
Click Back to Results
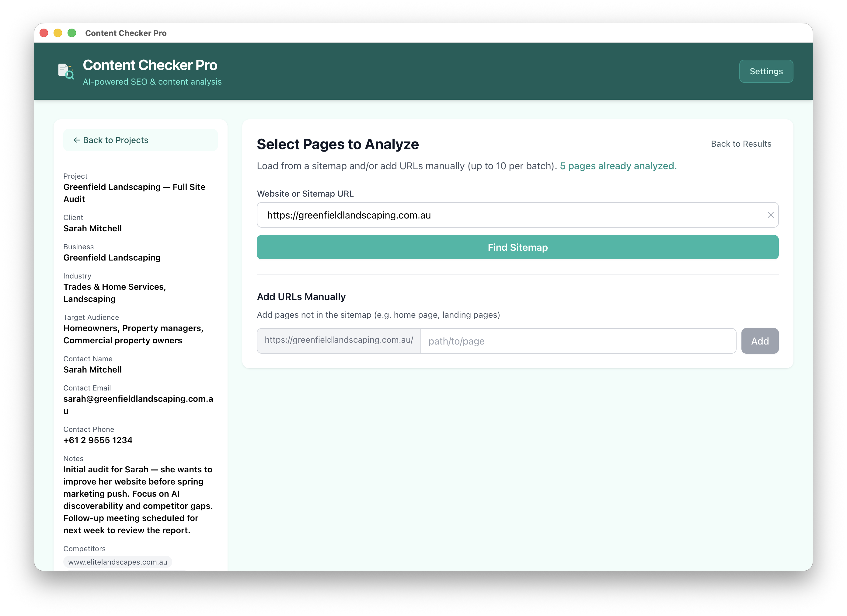pos(741,143)
